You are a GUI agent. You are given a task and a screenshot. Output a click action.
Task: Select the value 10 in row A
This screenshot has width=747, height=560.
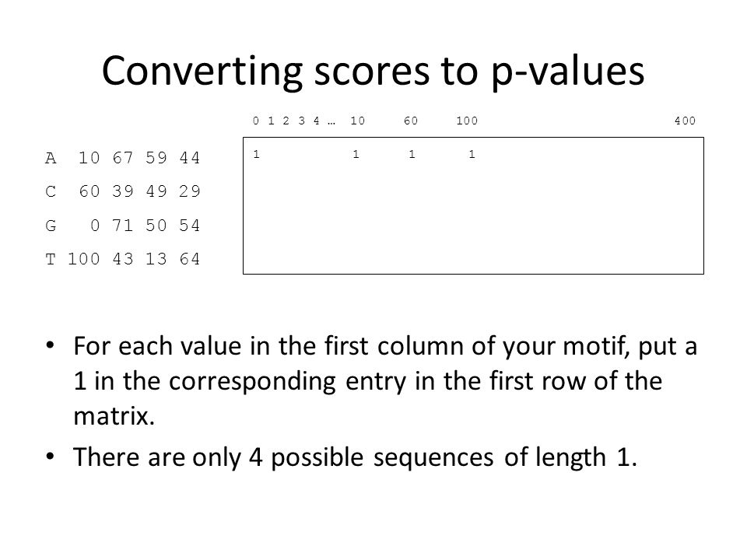(89, 158)
